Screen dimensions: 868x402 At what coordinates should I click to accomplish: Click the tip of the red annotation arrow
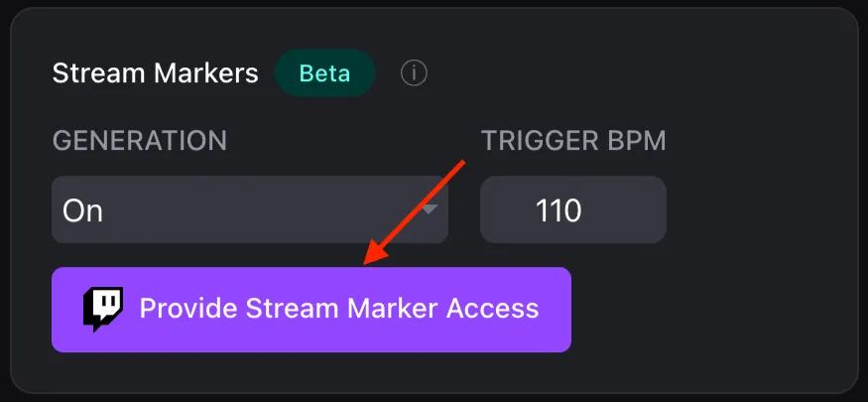(366, 262)
